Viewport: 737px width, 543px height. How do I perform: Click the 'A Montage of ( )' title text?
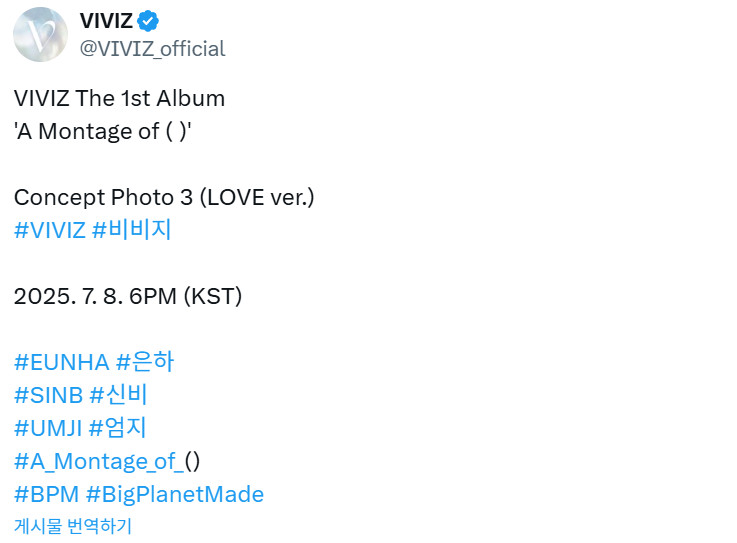(x=103, y=131)
